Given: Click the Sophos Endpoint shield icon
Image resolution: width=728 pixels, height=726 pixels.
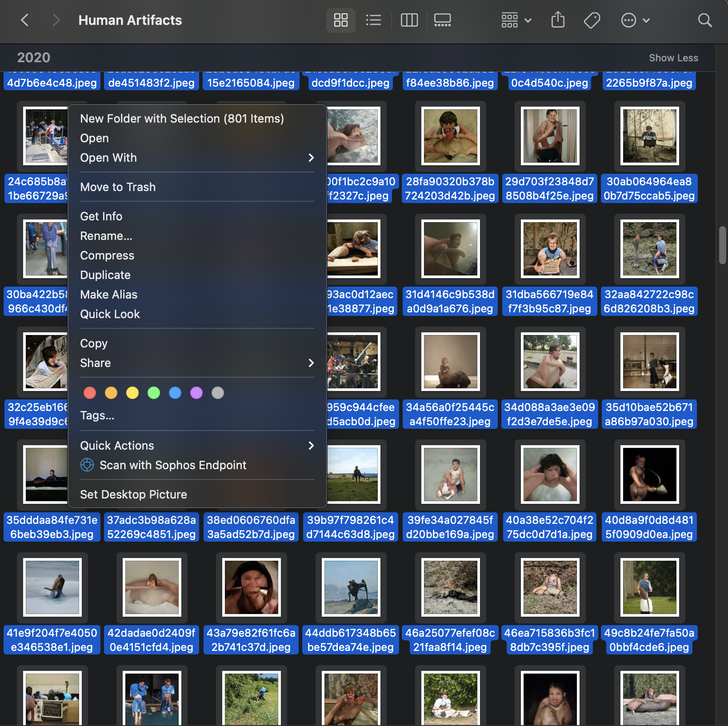Looking at the screenshot, I should 87,465.
